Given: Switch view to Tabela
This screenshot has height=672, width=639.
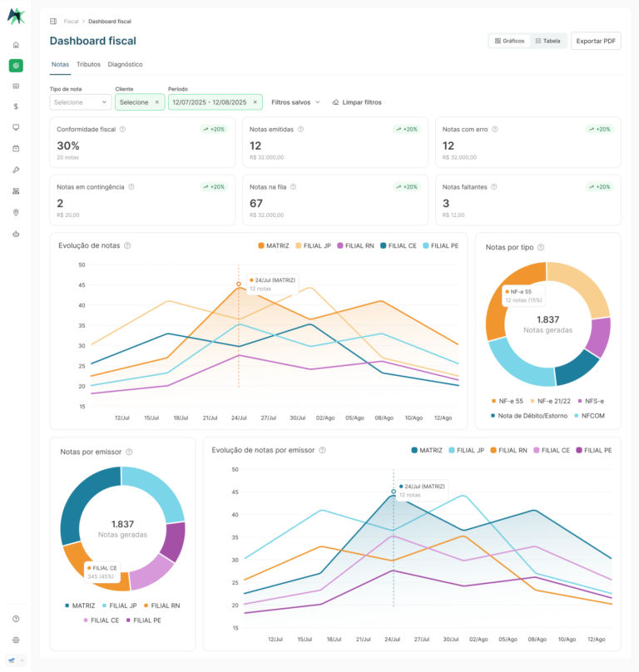Looking at the screenshot, I should tap(548, 41).
